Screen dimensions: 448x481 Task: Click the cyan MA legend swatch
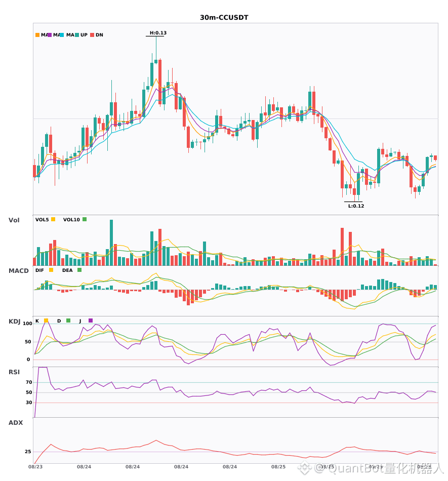click(62, 35)
